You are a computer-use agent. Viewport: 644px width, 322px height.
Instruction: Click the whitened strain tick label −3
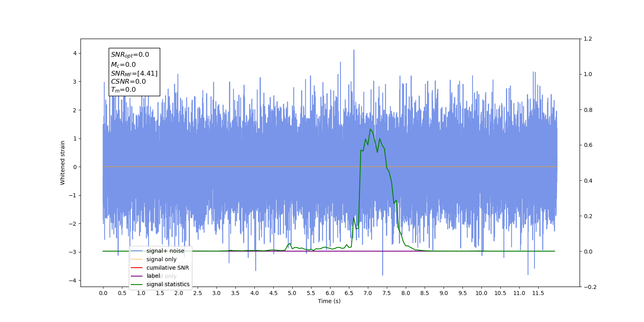pyautogui.click(x=73, y=252)
